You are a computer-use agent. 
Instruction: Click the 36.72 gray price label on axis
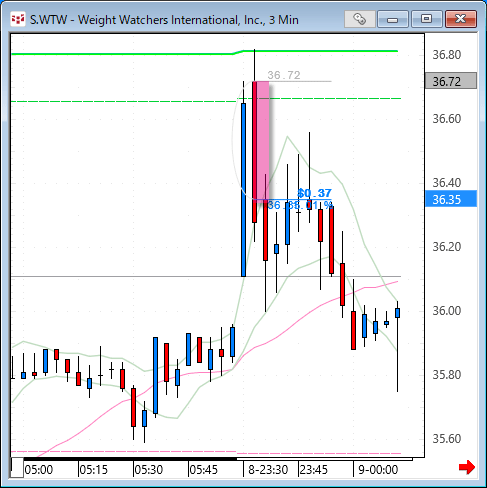click(x=451, y=81)
